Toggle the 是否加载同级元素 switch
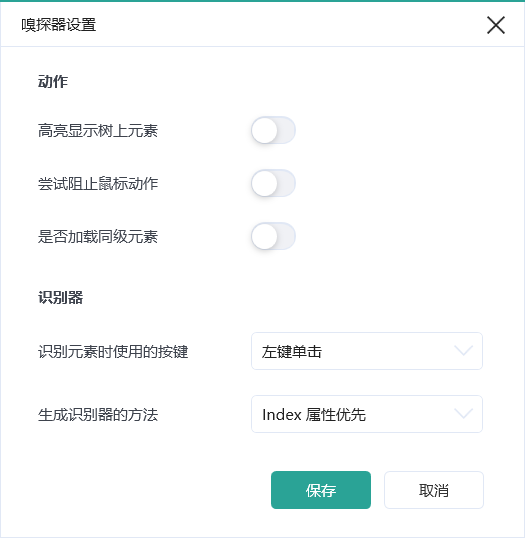The image size is (525, 538). pyautogui.click(x=273, y=236)
